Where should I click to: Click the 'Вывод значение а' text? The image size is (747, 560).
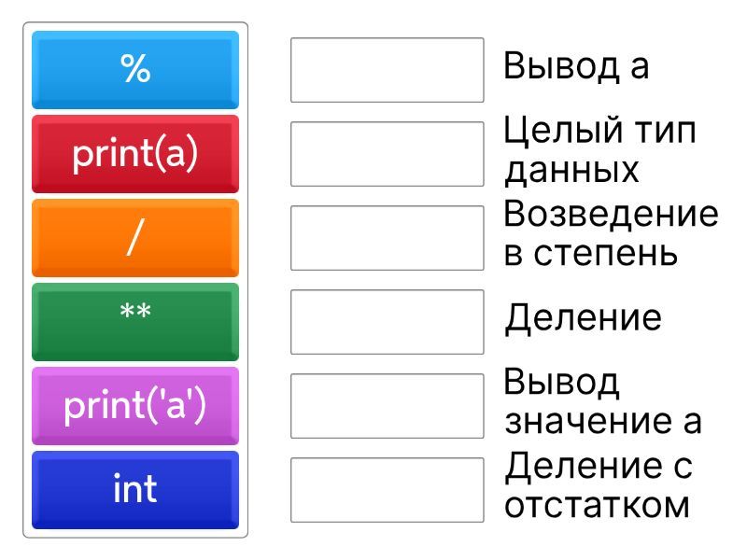(602, 401)
